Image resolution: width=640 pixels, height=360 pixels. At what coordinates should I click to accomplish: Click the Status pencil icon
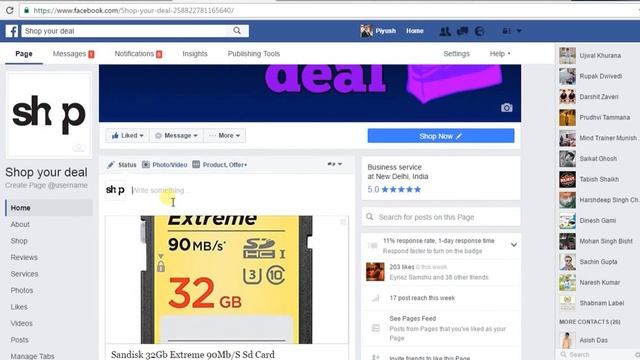coord(111,165)
